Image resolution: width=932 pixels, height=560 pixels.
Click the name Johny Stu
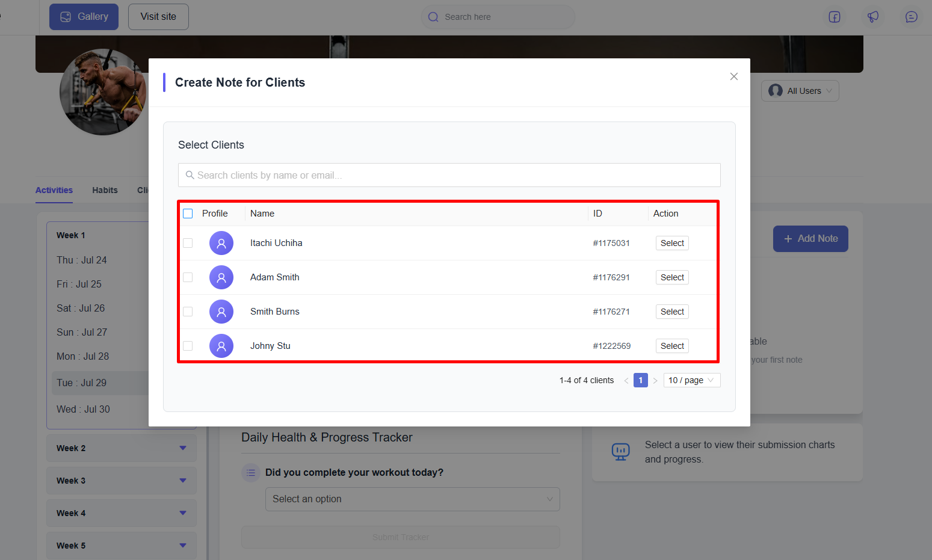tap(270, 346)
